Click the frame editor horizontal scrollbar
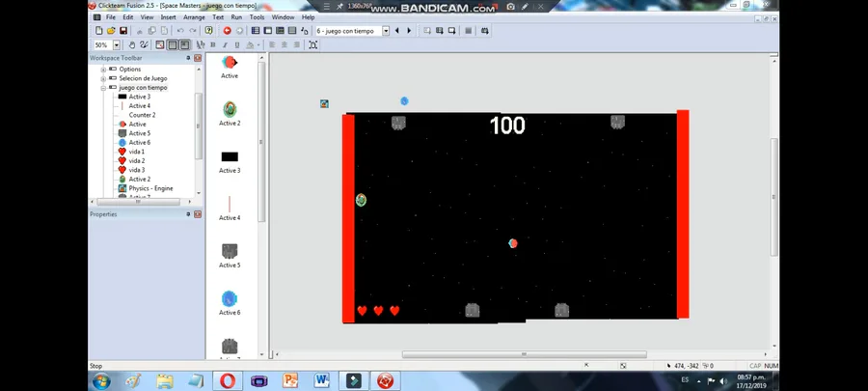 point(524,354)
